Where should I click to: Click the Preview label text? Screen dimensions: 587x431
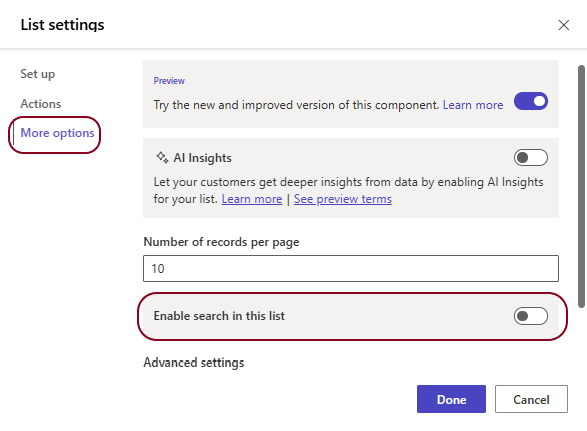click(169, 81)
